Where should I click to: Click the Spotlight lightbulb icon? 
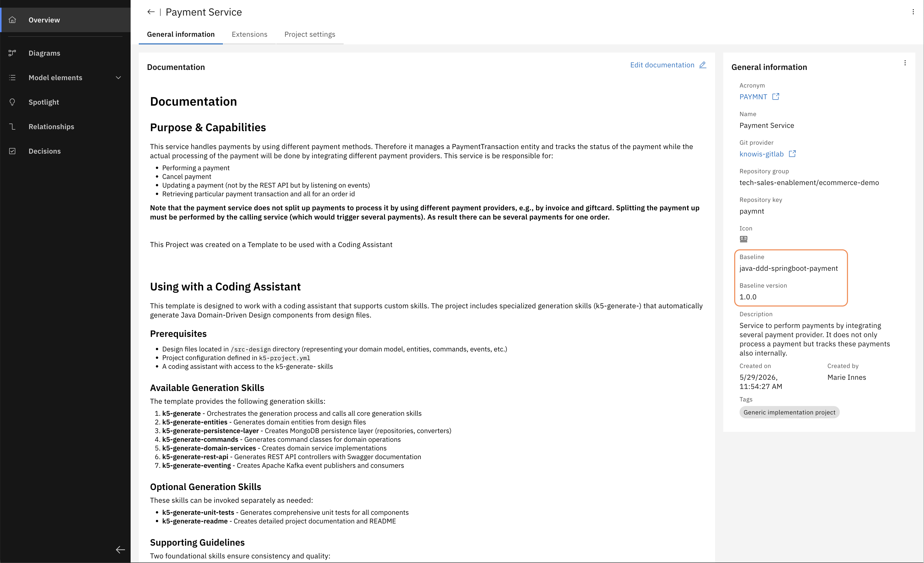(x=13, y=102)
